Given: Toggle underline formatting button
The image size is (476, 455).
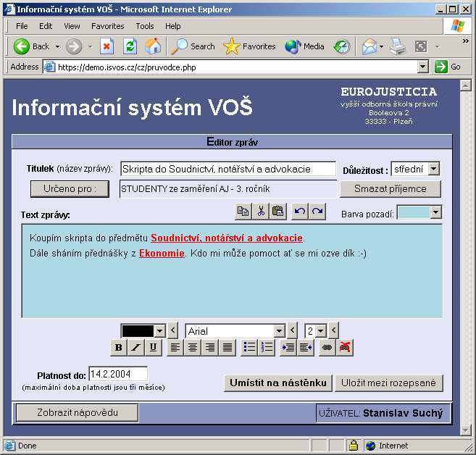Looking at the screenshot, I should pyautogui.click(x=154, y=347).
